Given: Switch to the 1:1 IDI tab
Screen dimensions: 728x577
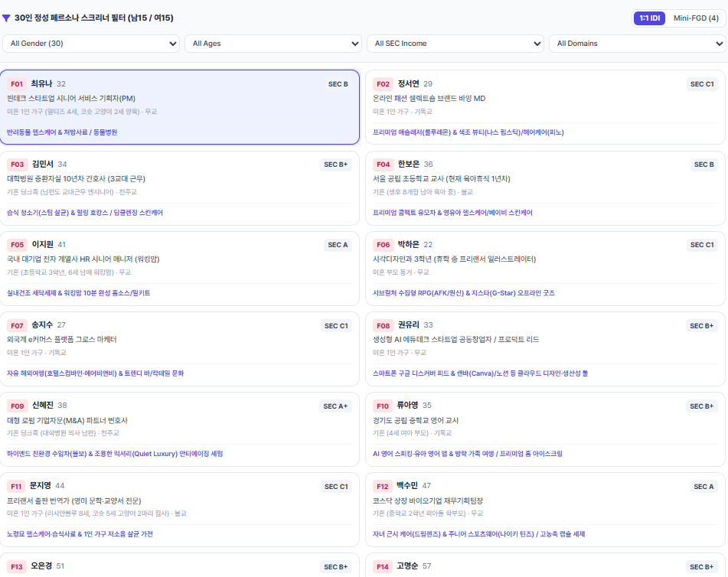Looking at the screenshot, I should [650, 18].
